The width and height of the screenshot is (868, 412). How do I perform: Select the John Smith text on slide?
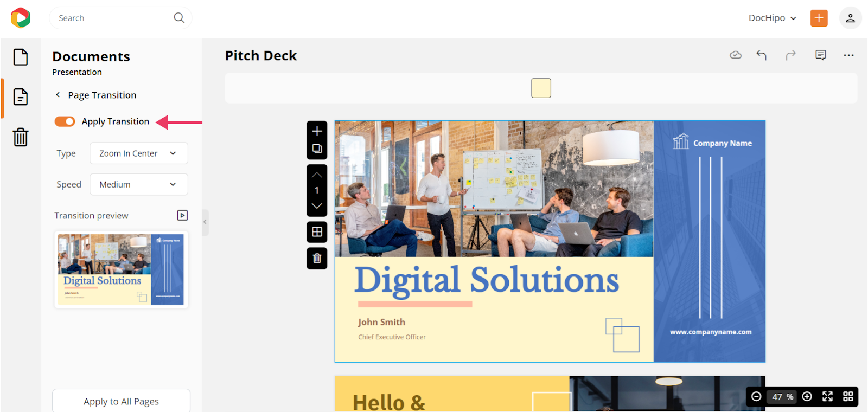coord(381,322)
